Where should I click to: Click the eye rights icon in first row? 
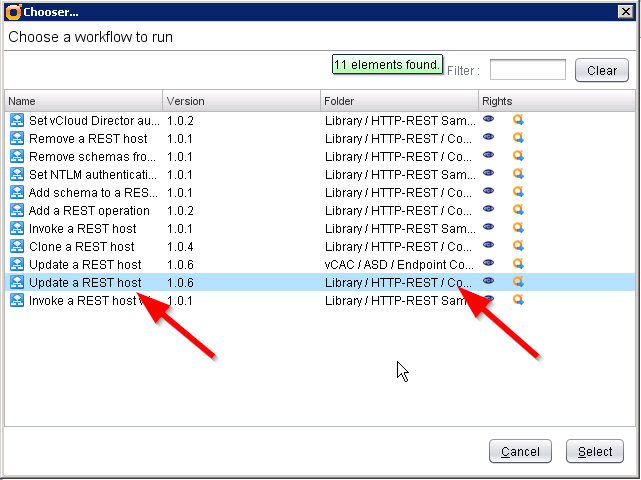pyautogui.click(x=489, y=119)
